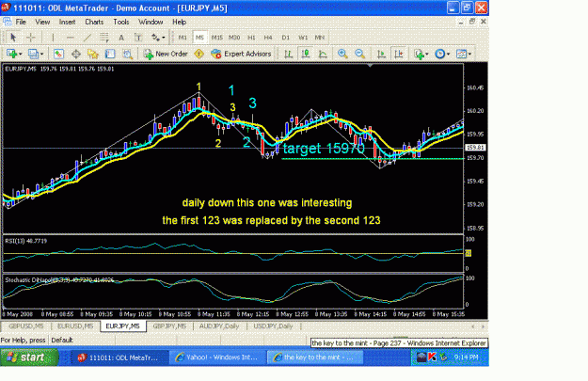Pick the trendline drawing tool
588x381 pixels.
pyautogui.click(x=87, y=37)
